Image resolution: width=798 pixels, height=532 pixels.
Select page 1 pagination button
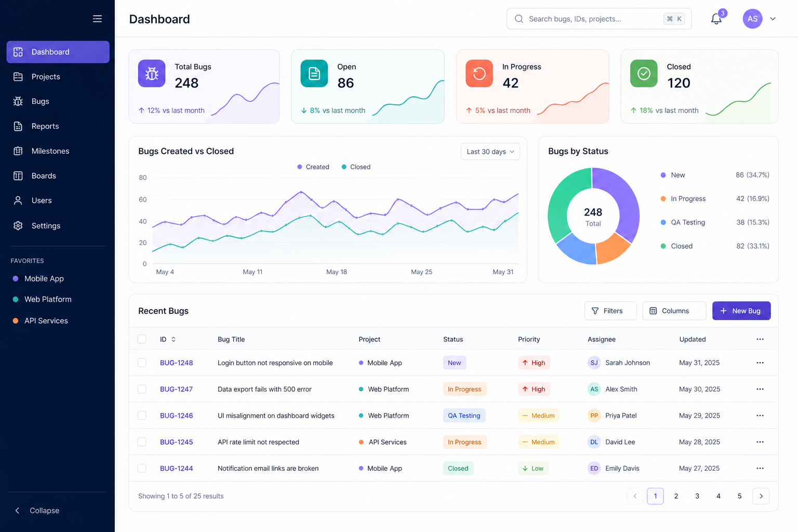click(x=655, y=496)
